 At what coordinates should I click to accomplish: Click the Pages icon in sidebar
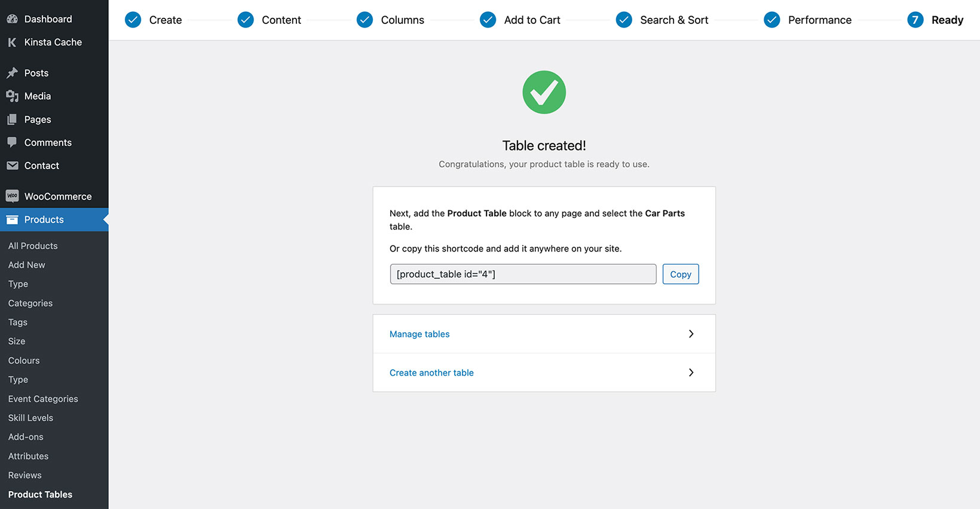[12, 119]
